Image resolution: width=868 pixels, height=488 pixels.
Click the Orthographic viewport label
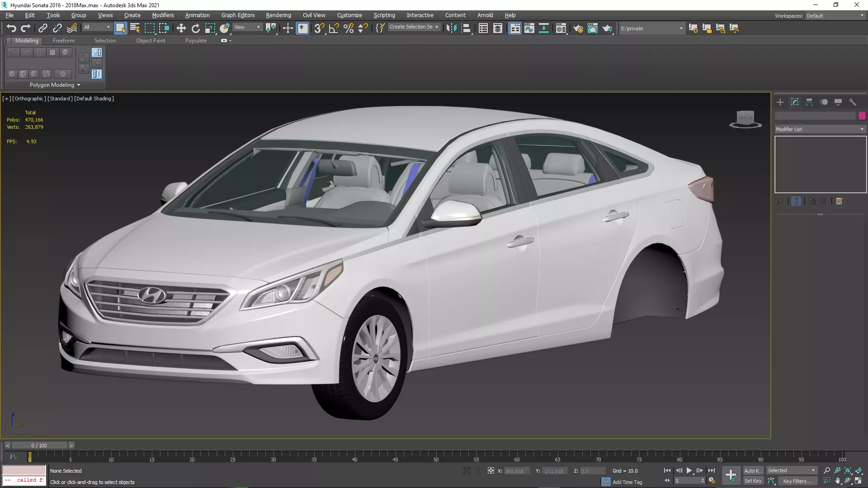(29, 99)
